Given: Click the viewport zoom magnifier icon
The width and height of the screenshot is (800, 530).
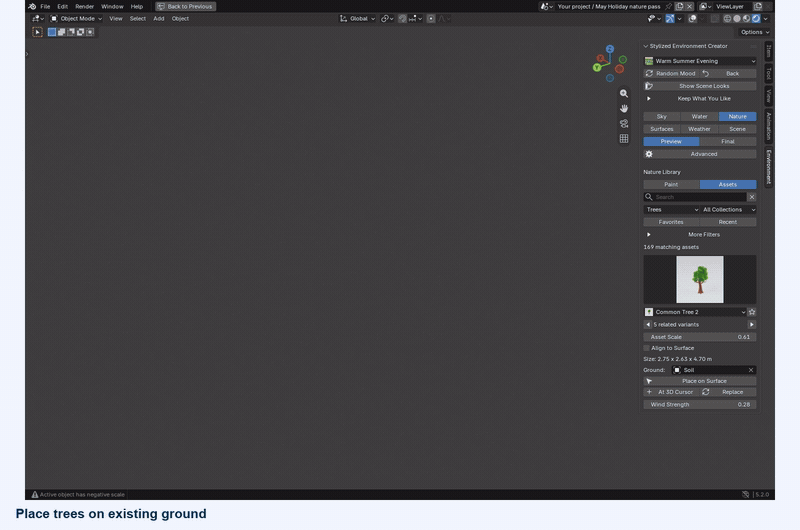Looking at the screenshot, I should [x=623, y=93].
